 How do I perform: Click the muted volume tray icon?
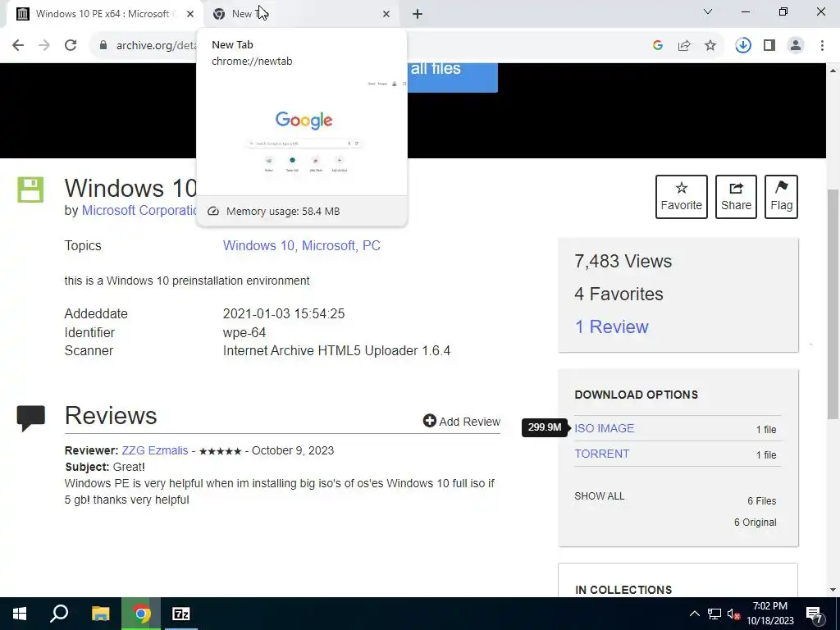[733, 614]
